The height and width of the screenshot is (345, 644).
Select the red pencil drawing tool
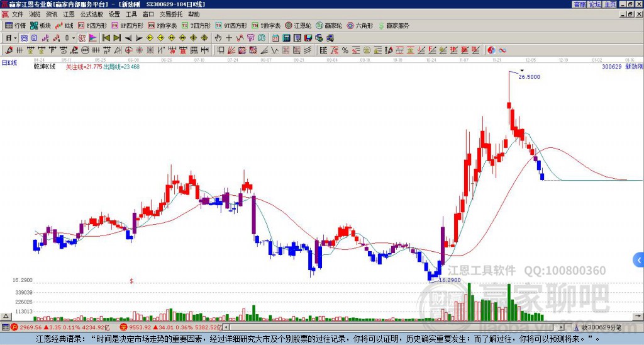pyautogui.click(x=8, y=50)
